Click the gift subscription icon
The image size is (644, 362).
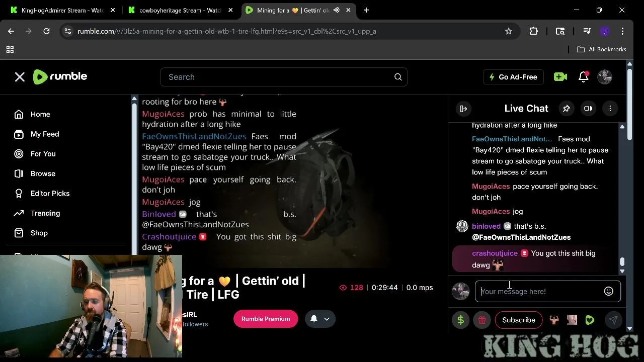[x=482, y=320]
